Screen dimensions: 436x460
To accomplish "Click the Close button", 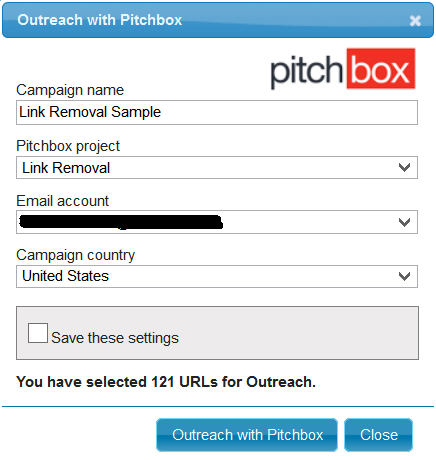I will click(379, 435).
